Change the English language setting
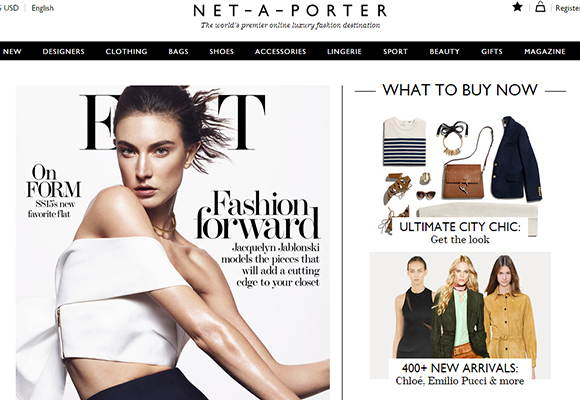Viewport: 580px width, 400px height. 43,8
